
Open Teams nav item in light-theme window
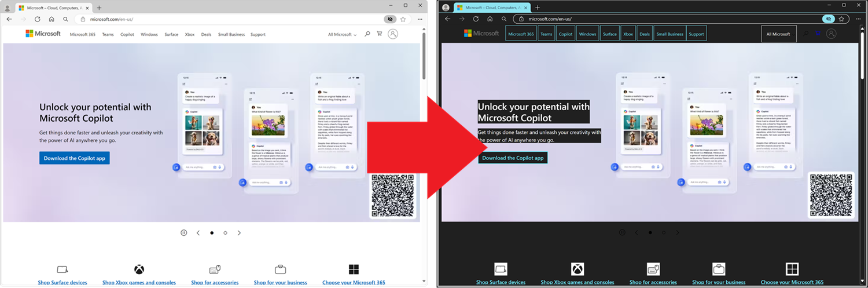(x=108, y=34)
